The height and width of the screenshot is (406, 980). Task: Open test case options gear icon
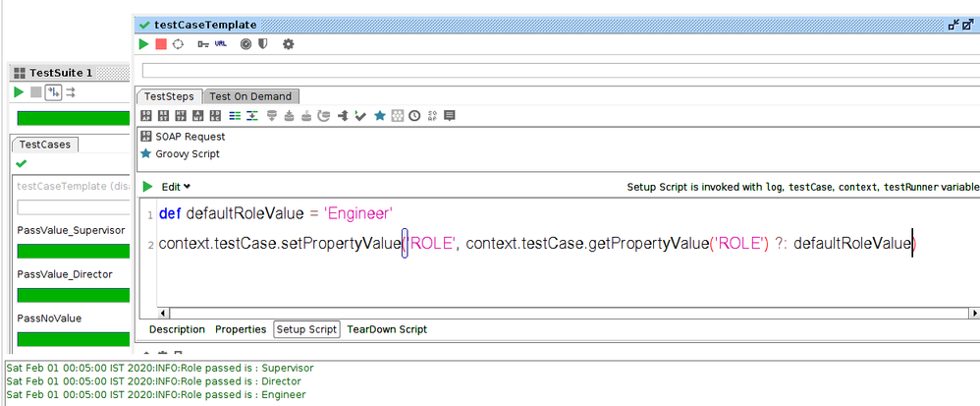pos(288,44)
